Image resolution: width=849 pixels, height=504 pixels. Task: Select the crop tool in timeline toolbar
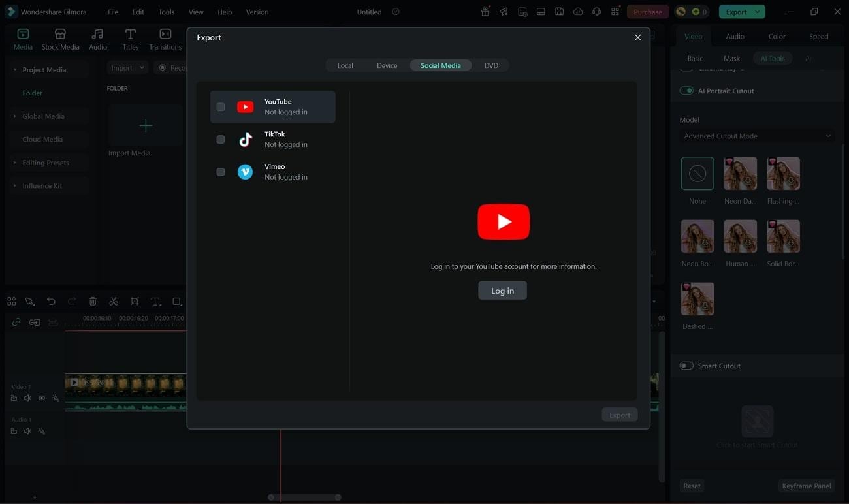135,301
